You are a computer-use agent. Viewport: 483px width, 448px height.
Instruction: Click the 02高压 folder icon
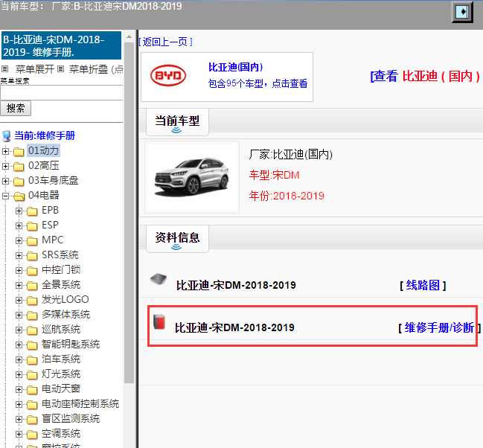click(19, 167)
